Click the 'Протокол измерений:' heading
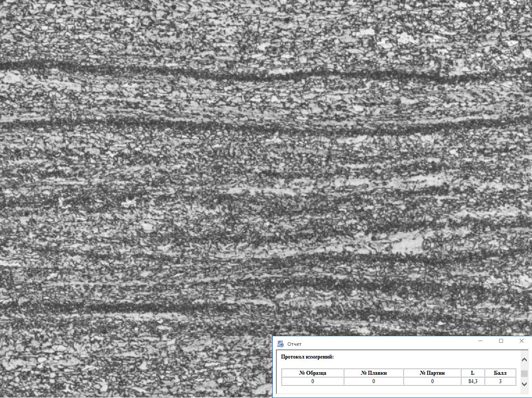The image size is (532, 398). [x=307, y=357]
